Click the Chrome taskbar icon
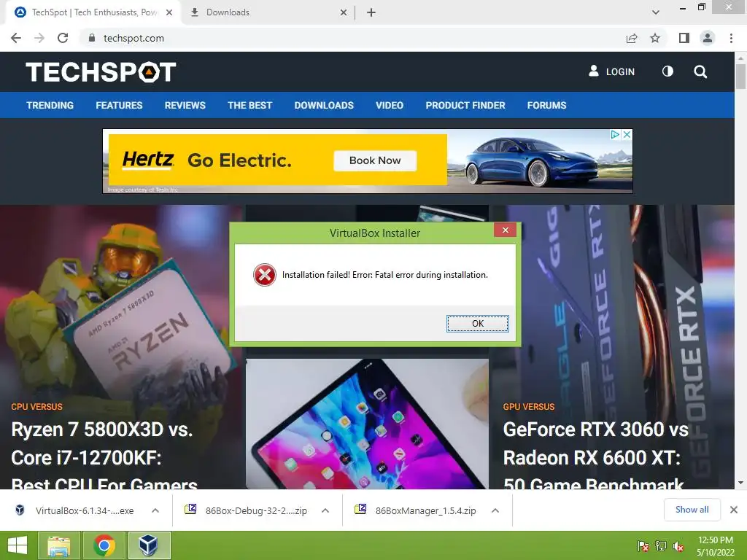Screen dimensions: 747x560 tap(104, 545)
